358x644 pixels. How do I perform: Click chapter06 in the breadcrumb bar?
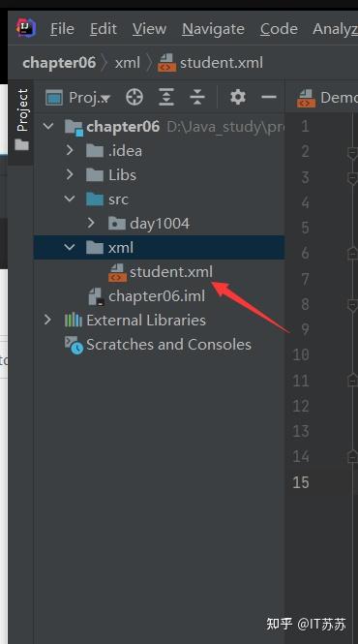(x=59, y=63)
